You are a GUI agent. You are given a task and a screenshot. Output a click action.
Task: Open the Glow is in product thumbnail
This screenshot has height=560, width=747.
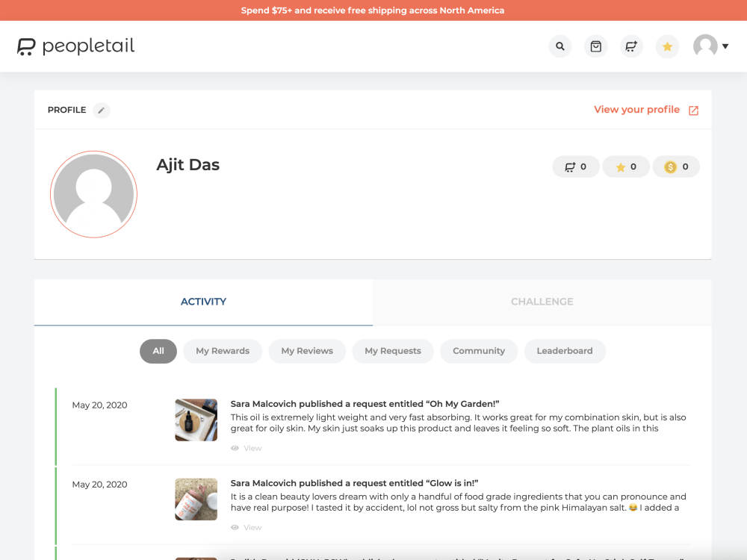click(196, 499)
